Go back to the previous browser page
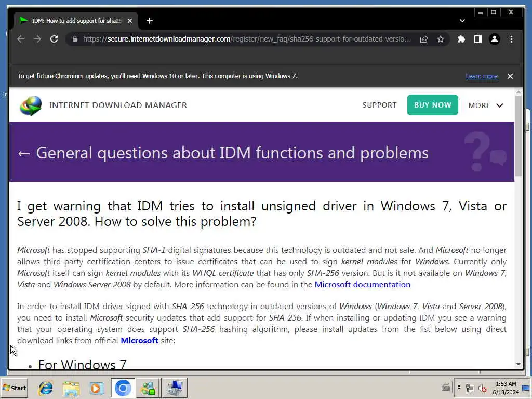Screen dimensions: 532x399 pyautogui.click(x=21, y=39)
